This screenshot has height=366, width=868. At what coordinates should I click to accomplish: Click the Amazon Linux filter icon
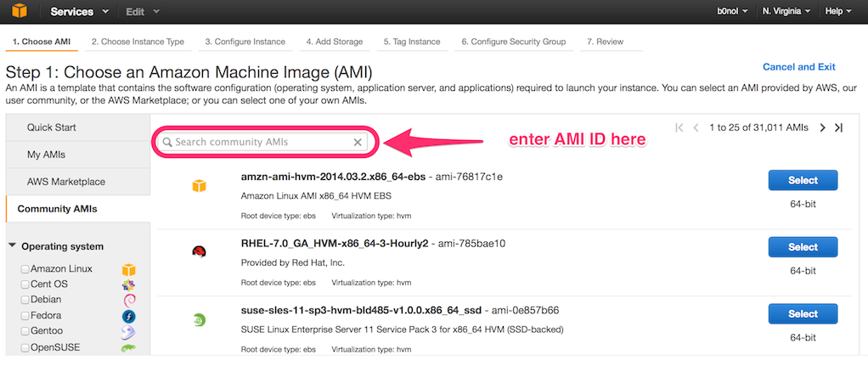click(x=128, y=270)
